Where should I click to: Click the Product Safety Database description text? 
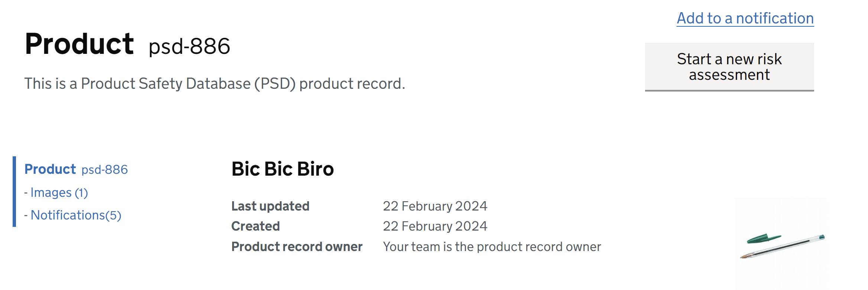(x=214, y=84)
